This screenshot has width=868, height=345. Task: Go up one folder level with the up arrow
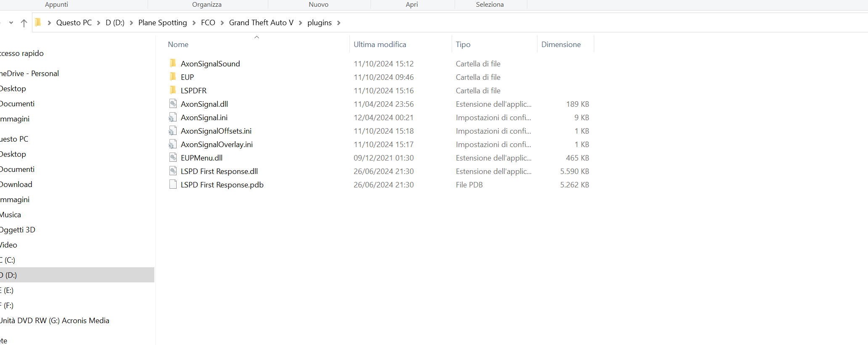coord(24,23)
